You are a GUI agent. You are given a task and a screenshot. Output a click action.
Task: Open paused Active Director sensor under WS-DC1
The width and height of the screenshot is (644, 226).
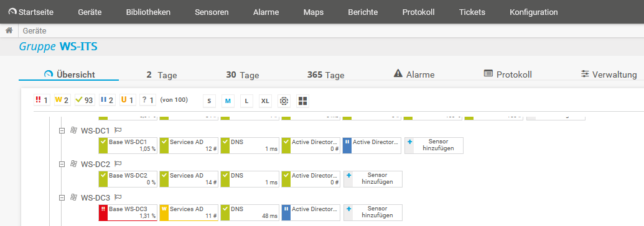[x=371, y=146]
